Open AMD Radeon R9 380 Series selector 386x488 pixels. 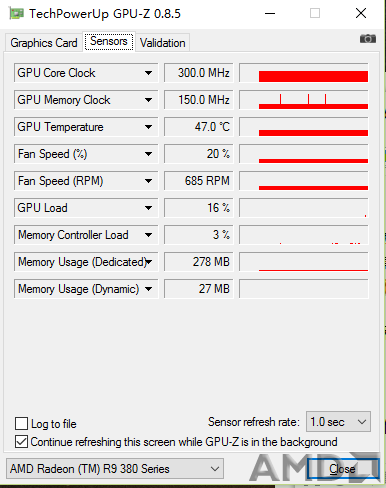115,469
